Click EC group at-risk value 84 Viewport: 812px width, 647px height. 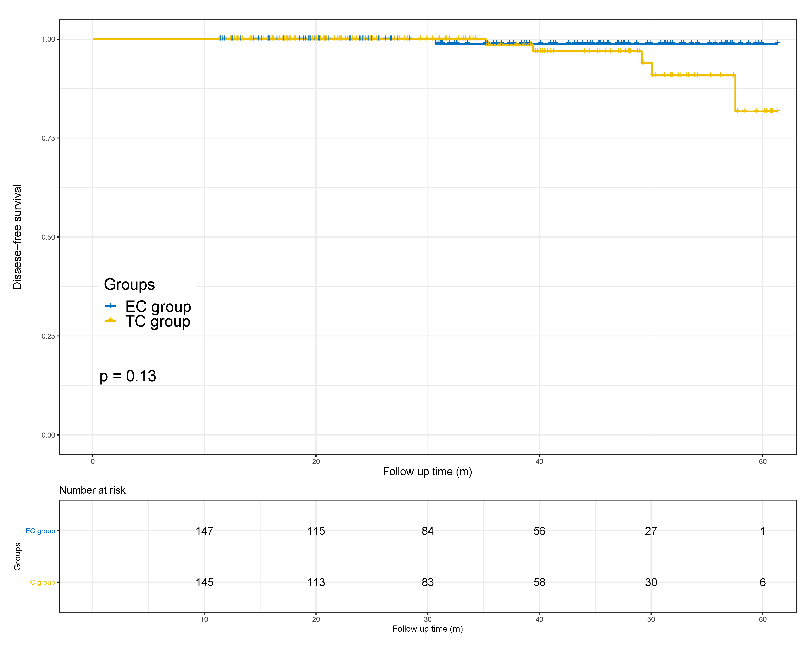click(428, 531)
